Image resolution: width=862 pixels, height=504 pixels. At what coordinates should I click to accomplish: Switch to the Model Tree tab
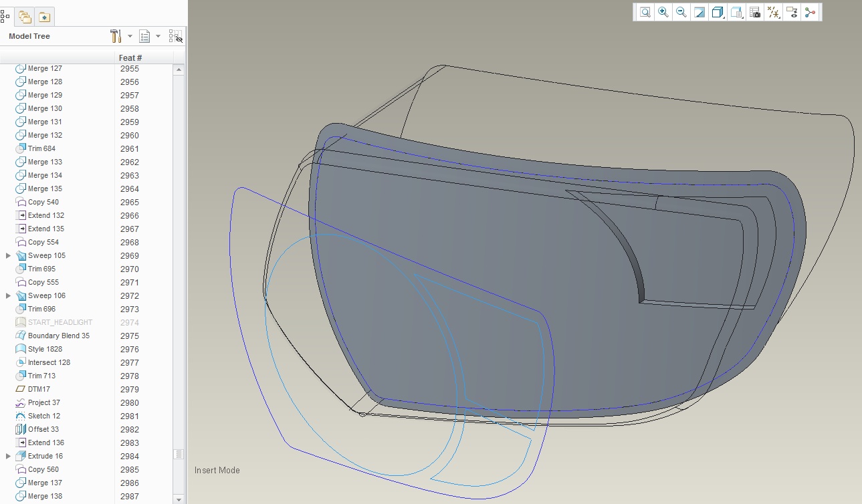pyautogui.click(x=6, y=16)
